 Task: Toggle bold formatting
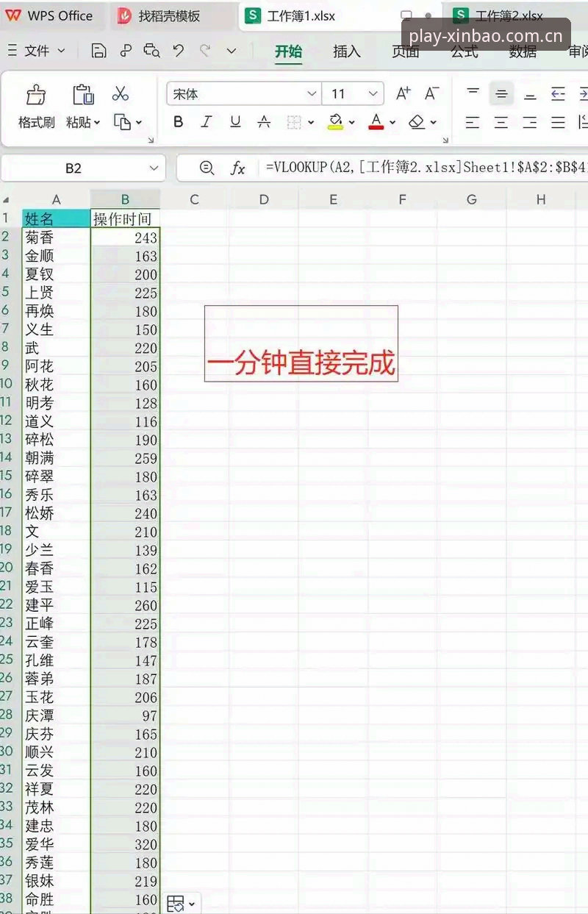[x=178, y=122]
